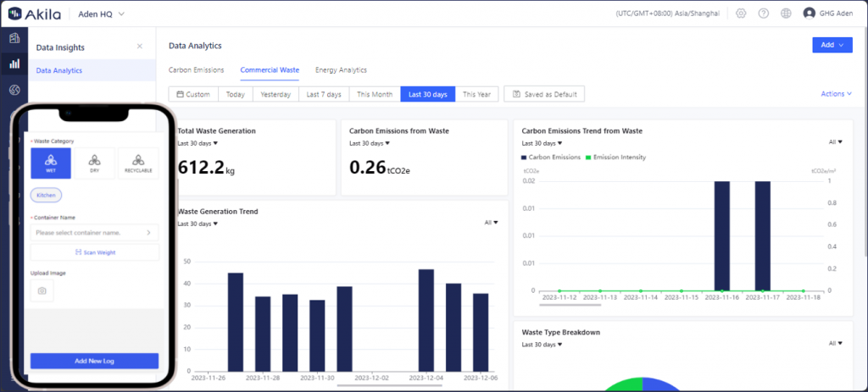Open the Add dropdown button
The width and height of the screenshot is (868, 392).
coord(832,46)
